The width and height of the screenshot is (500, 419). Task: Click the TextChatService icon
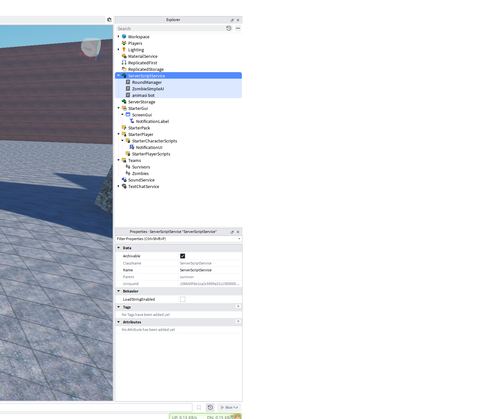point(124,186)
